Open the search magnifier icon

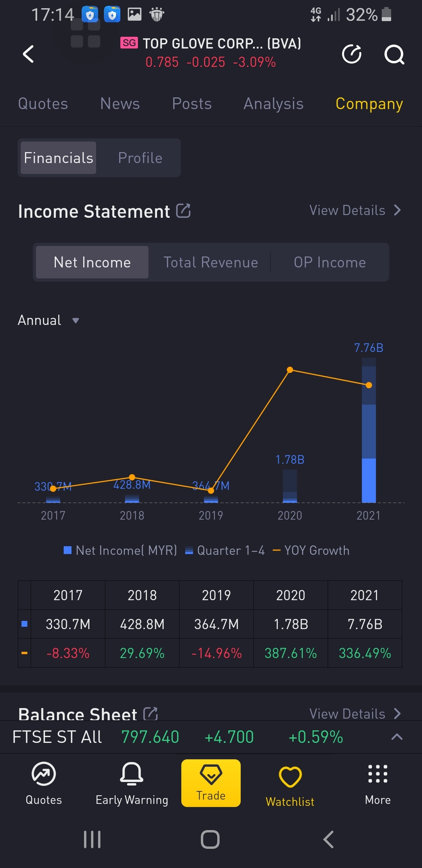pyautogui.click(x=394, y=54)
